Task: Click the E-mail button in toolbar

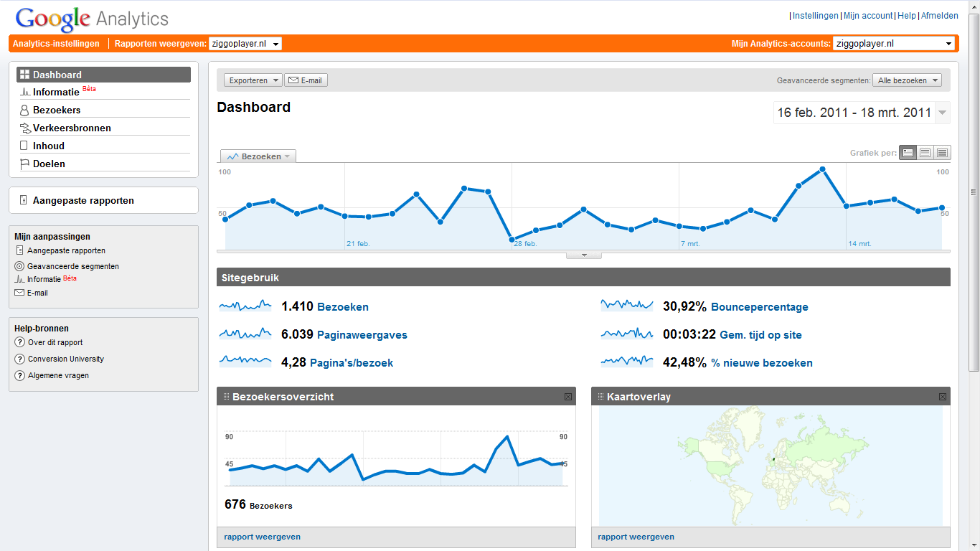Action: coord(306,80)
